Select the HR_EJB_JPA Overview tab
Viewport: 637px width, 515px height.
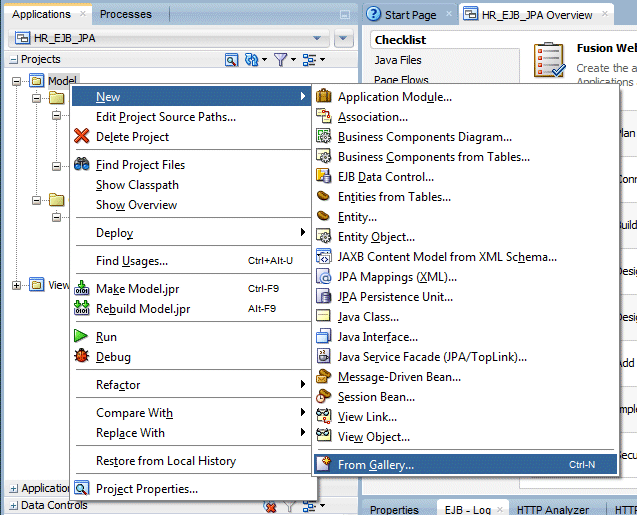click(537, 15)
